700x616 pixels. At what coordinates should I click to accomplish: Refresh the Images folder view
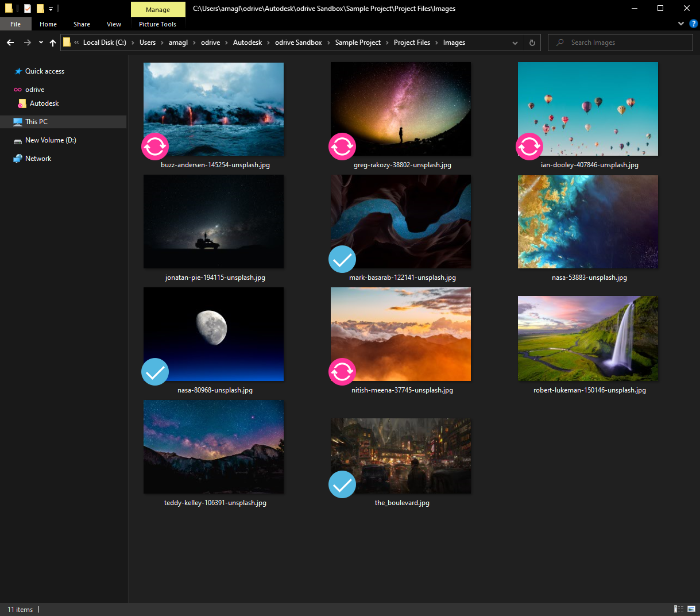pyautogui.click(x=532, y=43)
